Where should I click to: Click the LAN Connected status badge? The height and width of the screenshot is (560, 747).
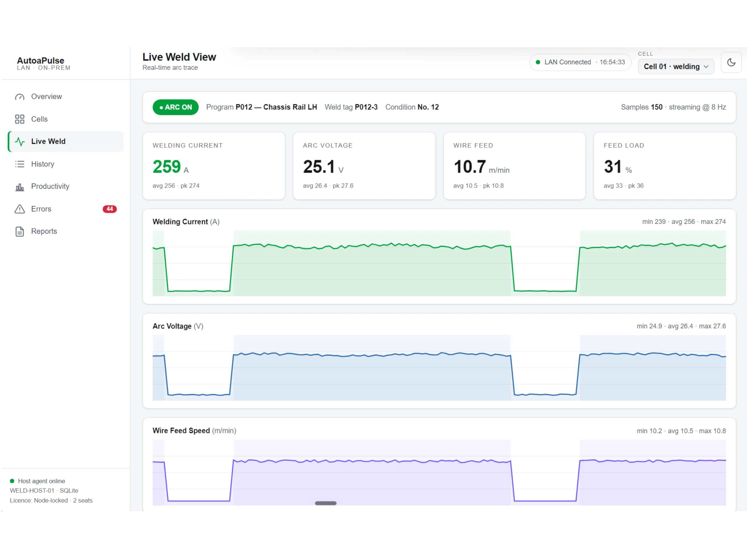580,62
